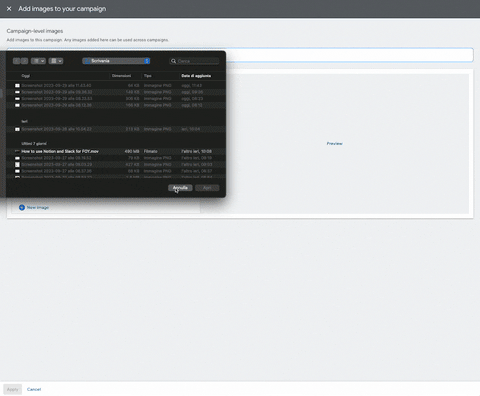
Task: Click the magnifier icon in search field
Action: 173,61
